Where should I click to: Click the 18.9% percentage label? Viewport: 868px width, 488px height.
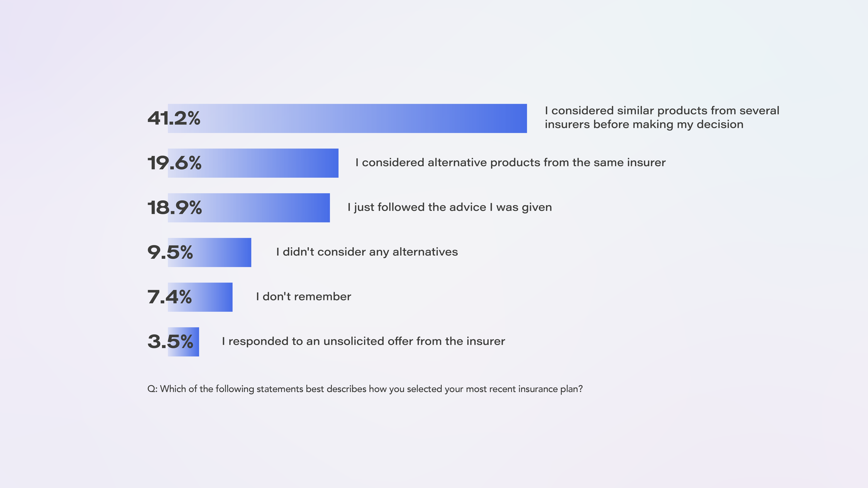coord(175,208)
